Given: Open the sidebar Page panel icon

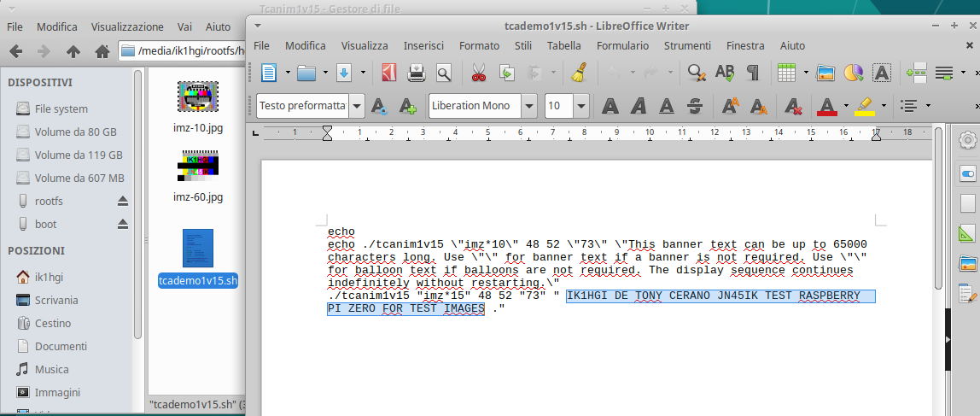Looking at the screenshot, I should (x=967, y=204).
